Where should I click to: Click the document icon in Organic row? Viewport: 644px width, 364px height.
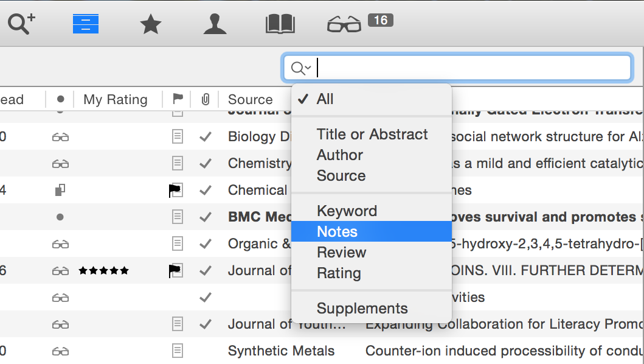[x=178, y=243]
